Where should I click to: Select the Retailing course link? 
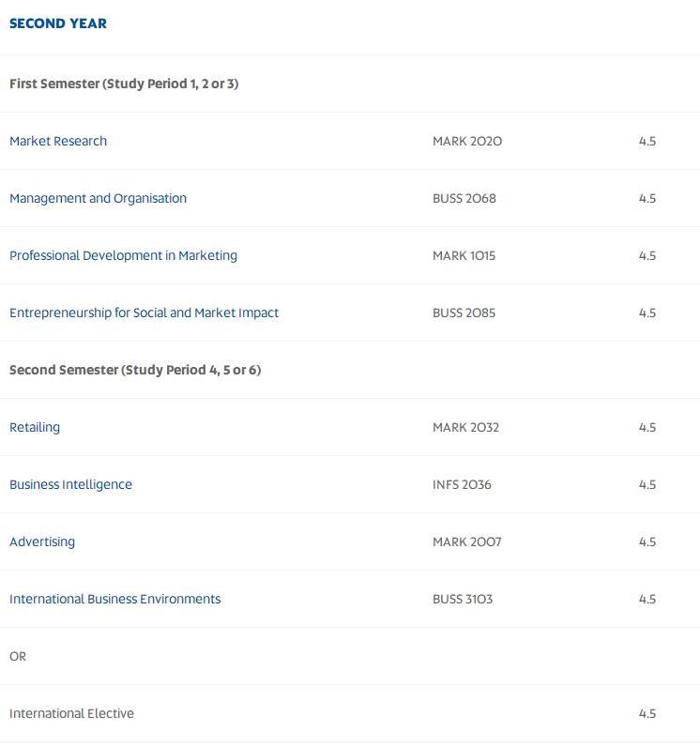35,428
